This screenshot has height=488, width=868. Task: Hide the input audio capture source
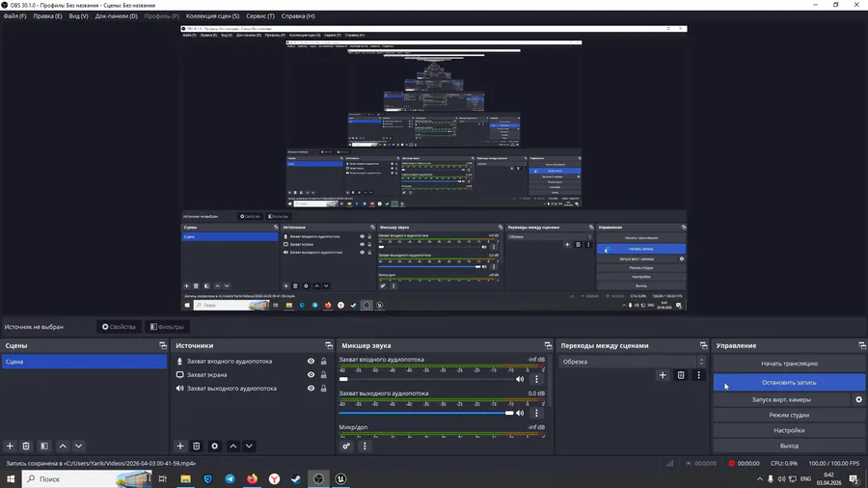(x=311, y=362)
